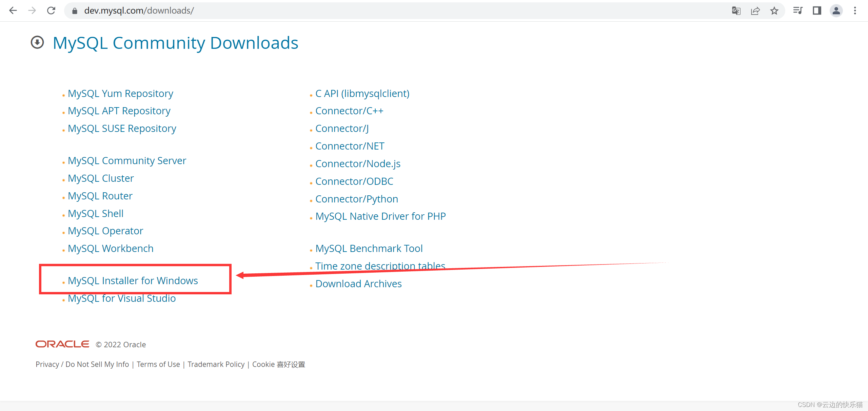Click the download circle icon beside heading
This screenshot has width=868, height=411.
[x=37, y=42]
